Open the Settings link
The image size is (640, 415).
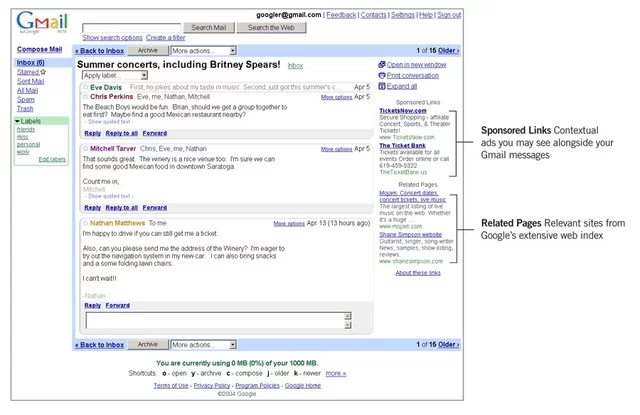pyautogui.click(x=403, y=15)
